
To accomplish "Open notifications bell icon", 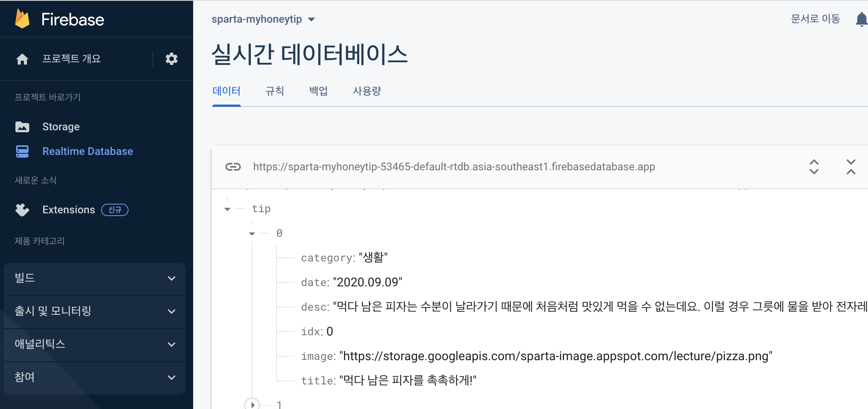I will (861, 19).
